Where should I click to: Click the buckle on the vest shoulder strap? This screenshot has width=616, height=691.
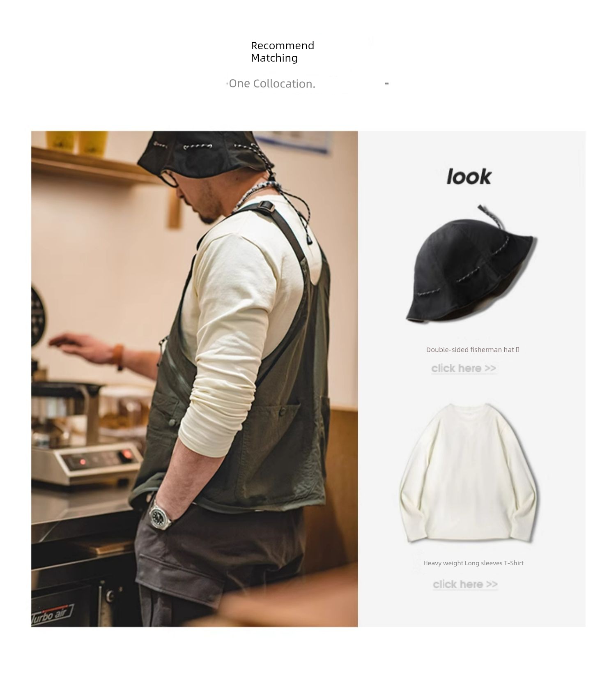click(267, 206)
